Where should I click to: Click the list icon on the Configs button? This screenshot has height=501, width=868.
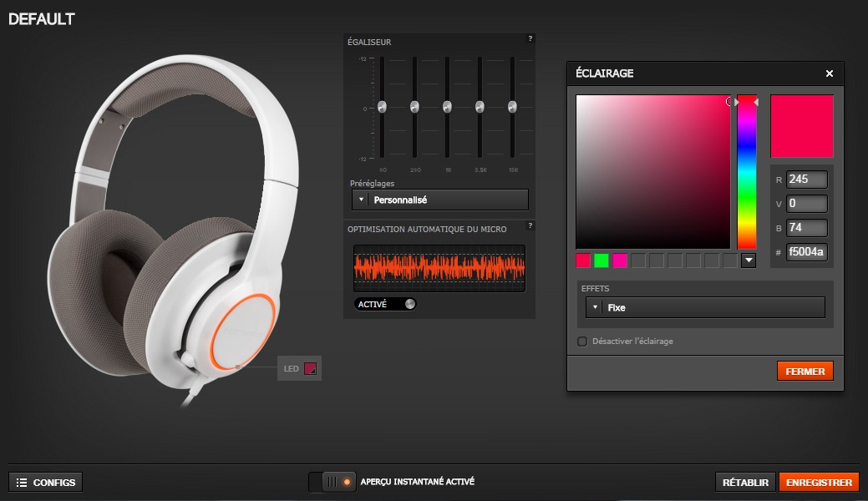pyautogui.click(x=22, y=483)
